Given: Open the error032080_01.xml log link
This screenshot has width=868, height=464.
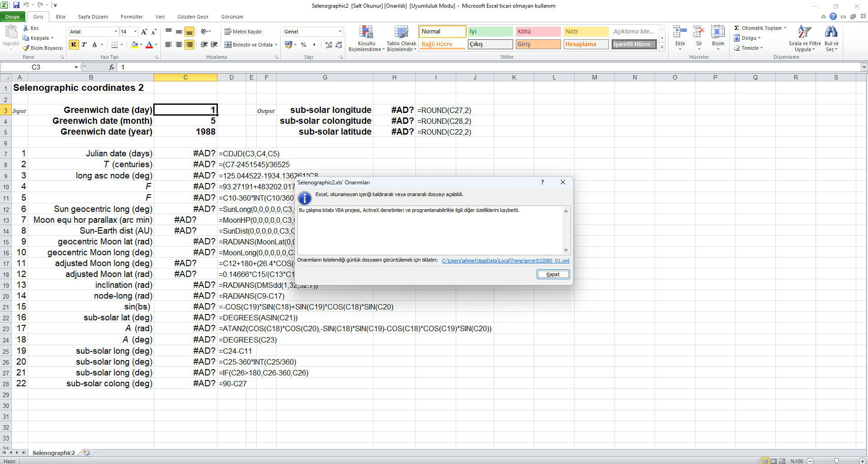Looking at the screenshot, I should (x=505, y=261).
